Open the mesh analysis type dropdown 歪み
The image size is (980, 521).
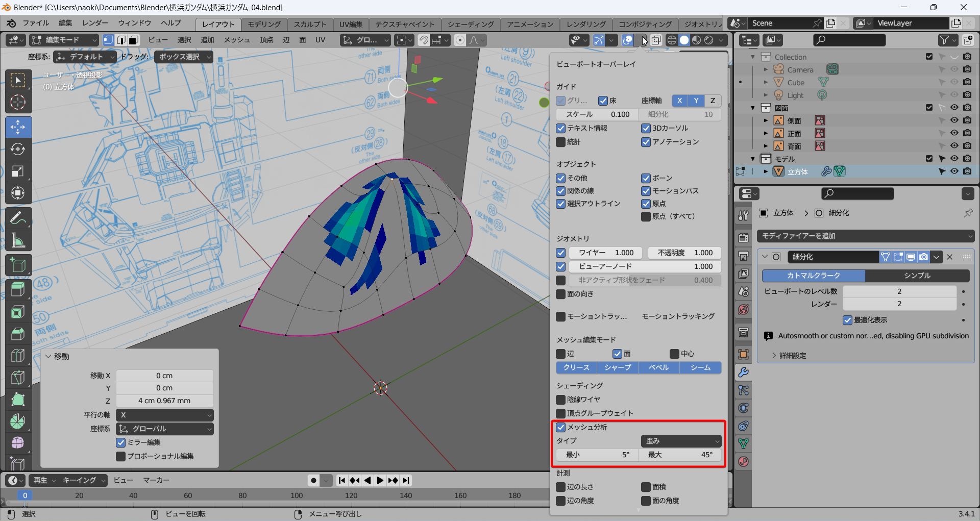point(681,441)
